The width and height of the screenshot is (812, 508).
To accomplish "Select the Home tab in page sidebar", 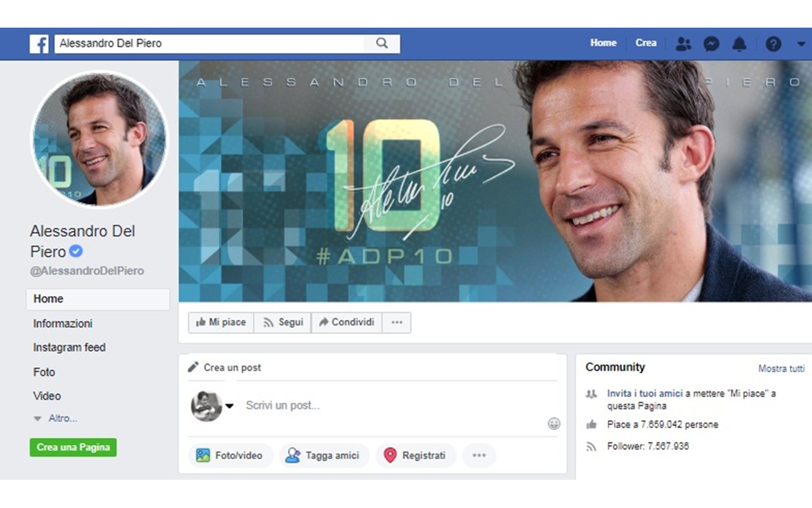I will (98, 299).
